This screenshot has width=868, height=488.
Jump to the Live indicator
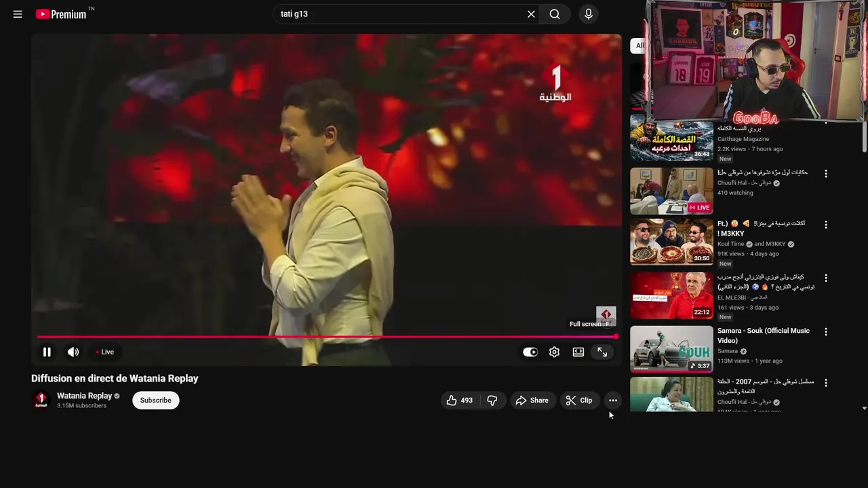[x=104, y=352]
